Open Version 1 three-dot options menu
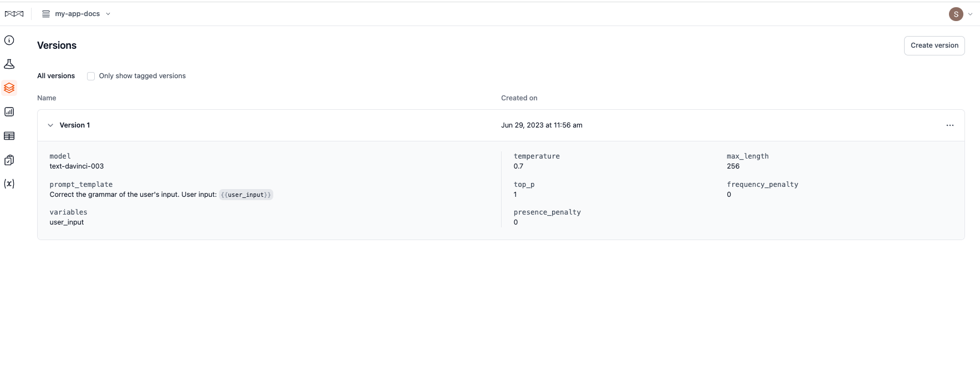The height and width of the screenshot is (392, 980). coord(950,125)
